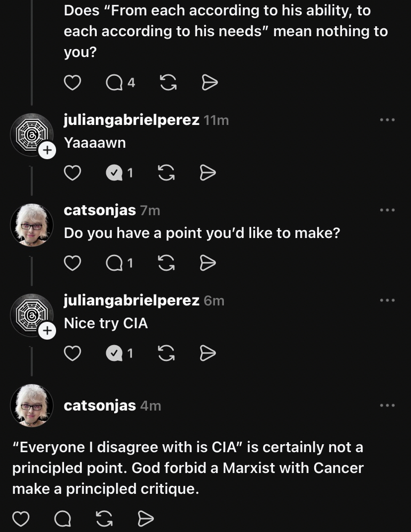Follow juliangabrielperez via plus badge on "Yaaaawn"
411x532 pixels.
click(x=47, y=151)
